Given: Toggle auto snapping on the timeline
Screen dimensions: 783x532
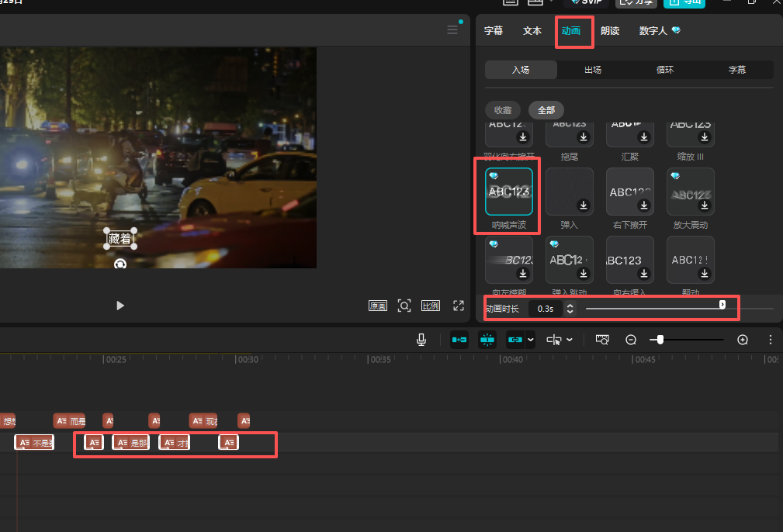Looking at the screenshot, I should pos(487,340).
